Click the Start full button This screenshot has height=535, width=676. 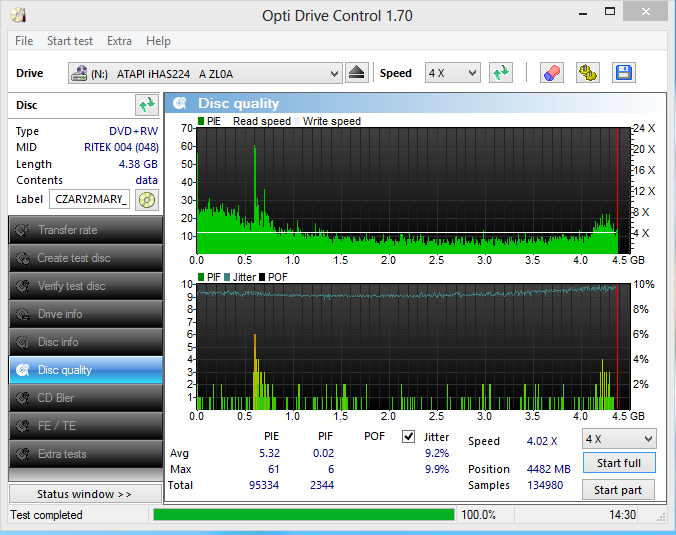coord(618,463)
